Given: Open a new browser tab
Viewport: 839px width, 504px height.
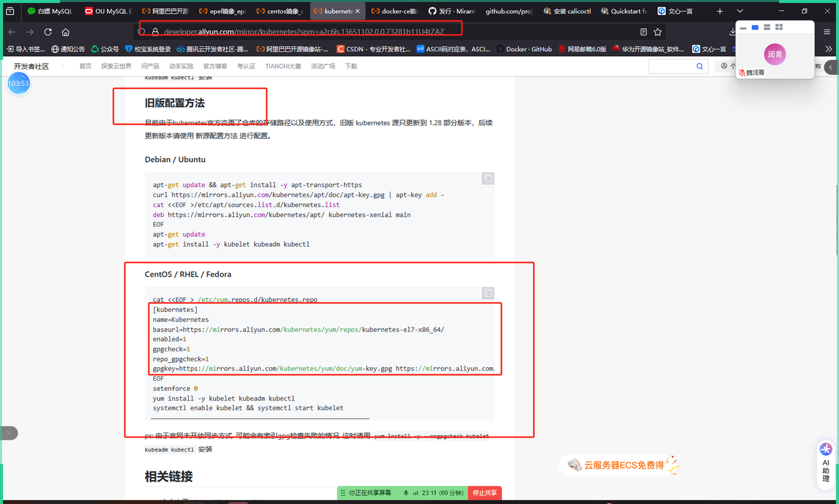Looking at the screenshot, I should tap(720, 11).
